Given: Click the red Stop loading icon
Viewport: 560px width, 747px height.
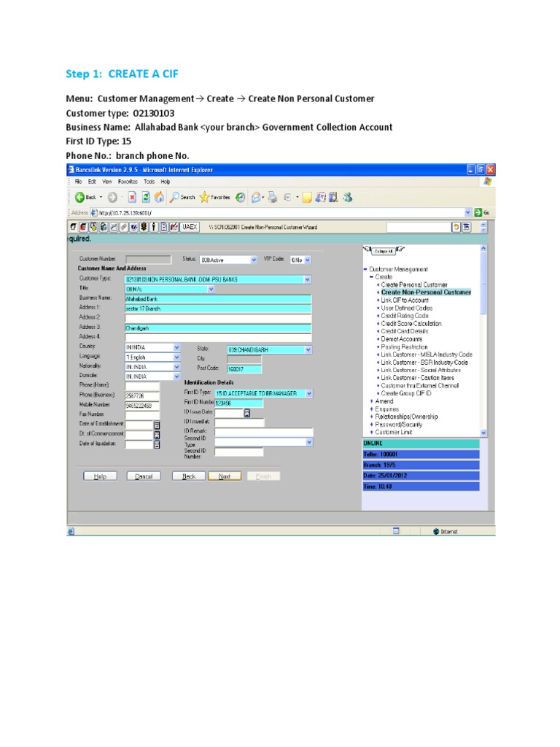Looking at the screenshot, I should [x=132, y=197].
